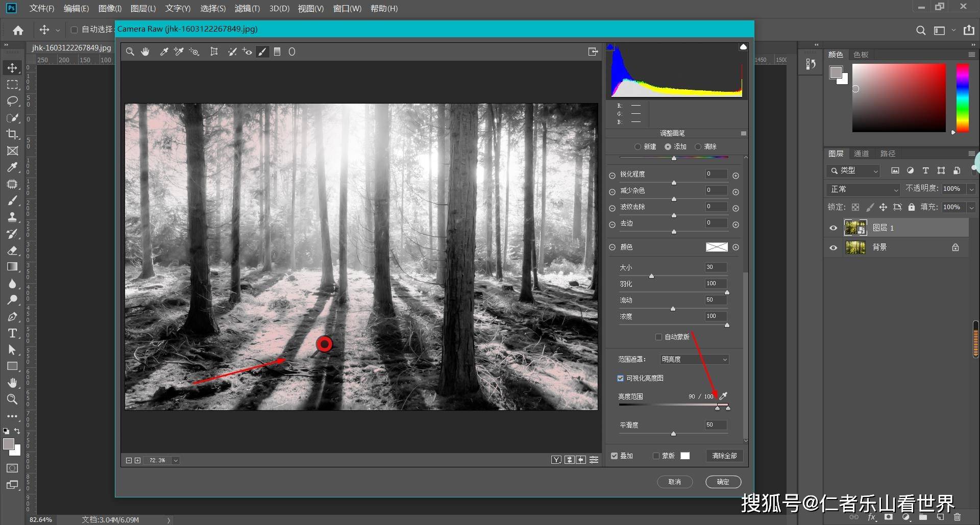This screenshot has height=525, width=980.
Task: Decrease defringe with minus icon
Action: tap(612, 224)
